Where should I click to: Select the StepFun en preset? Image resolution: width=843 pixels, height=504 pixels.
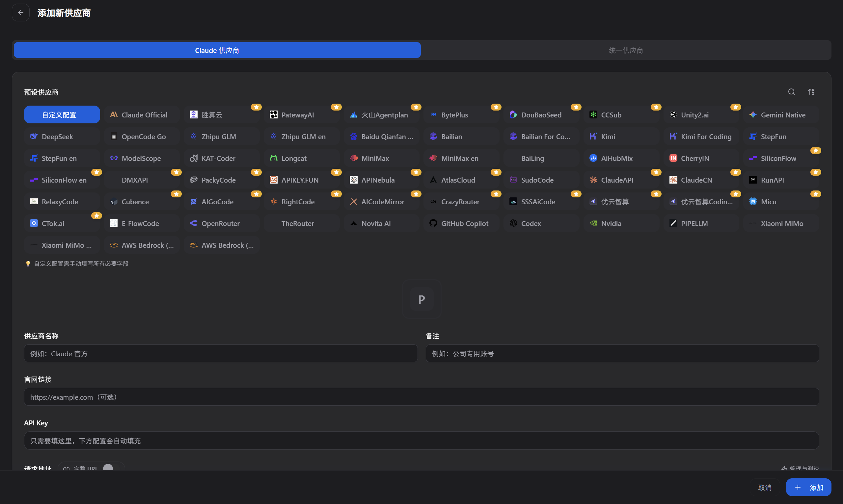click(x=62, y=158)
